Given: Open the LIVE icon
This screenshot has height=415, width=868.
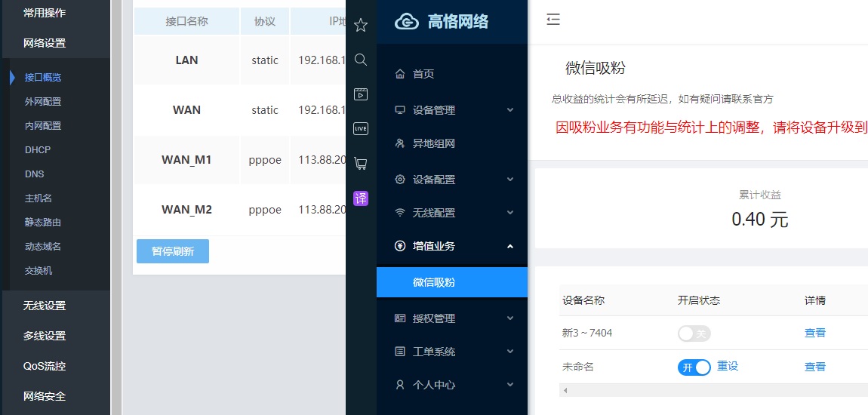Looking at the screenshot, I should pos(360,129).
